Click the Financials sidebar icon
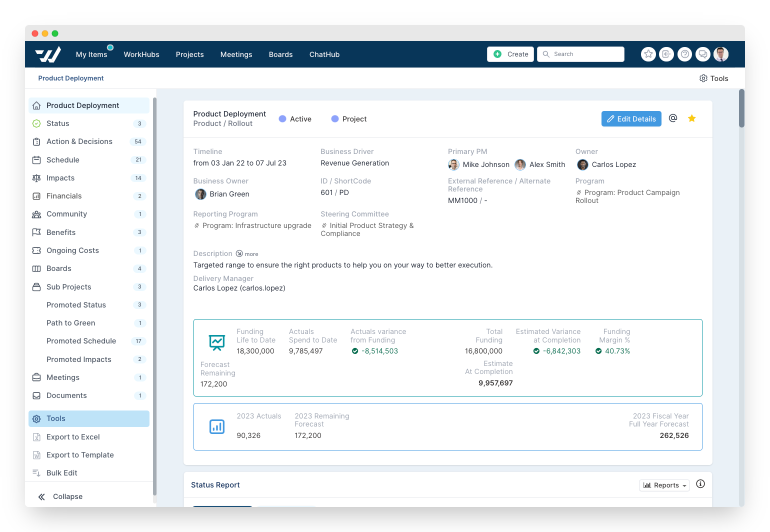This screenshot has height=532, width=770. point(37,195)
